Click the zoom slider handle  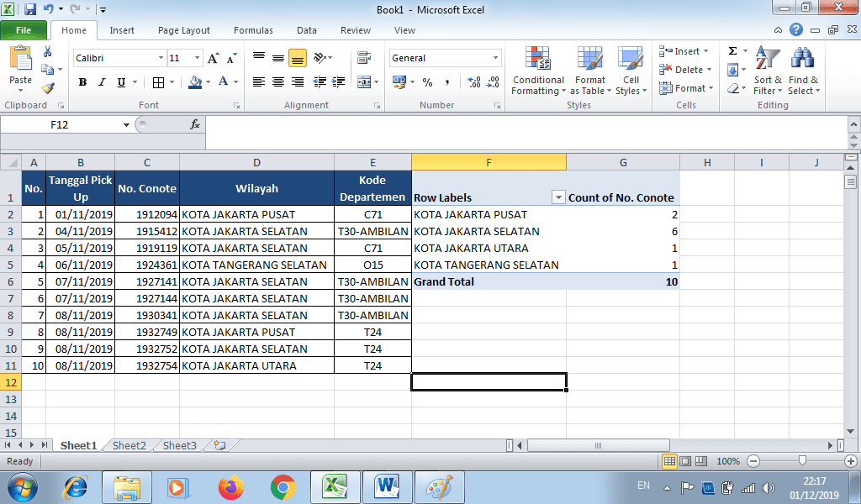point(802,460)
